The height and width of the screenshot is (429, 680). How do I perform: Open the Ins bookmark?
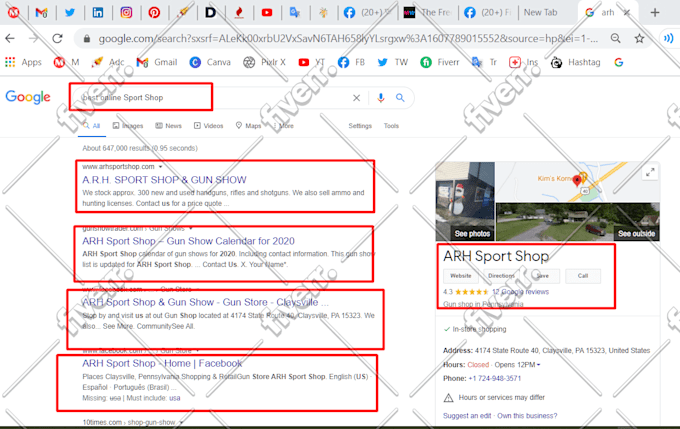click(x=523, y=62)
